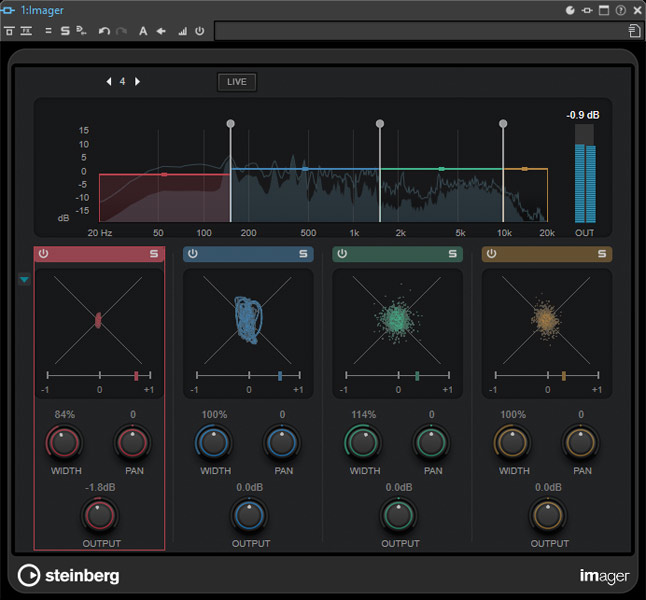Click the redo arrow in the toolbar
This screenshot has height=600, width=646.
click(121, 32)
